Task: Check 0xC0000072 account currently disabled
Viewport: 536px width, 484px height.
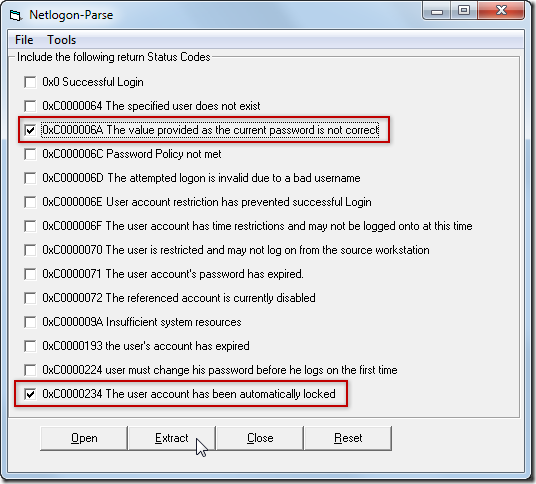Action: [30, 298]
